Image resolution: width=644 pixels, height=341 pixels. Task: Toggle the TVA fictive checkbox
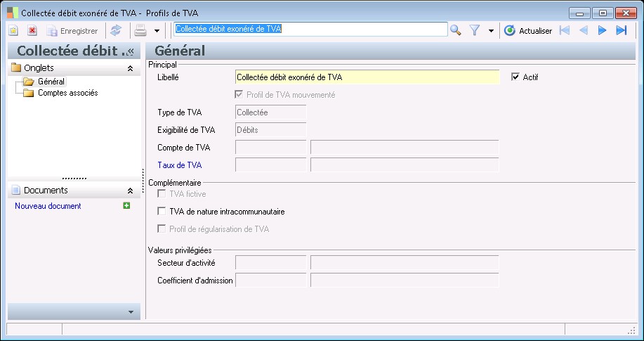pyautogui.click(x=162, y=194)
